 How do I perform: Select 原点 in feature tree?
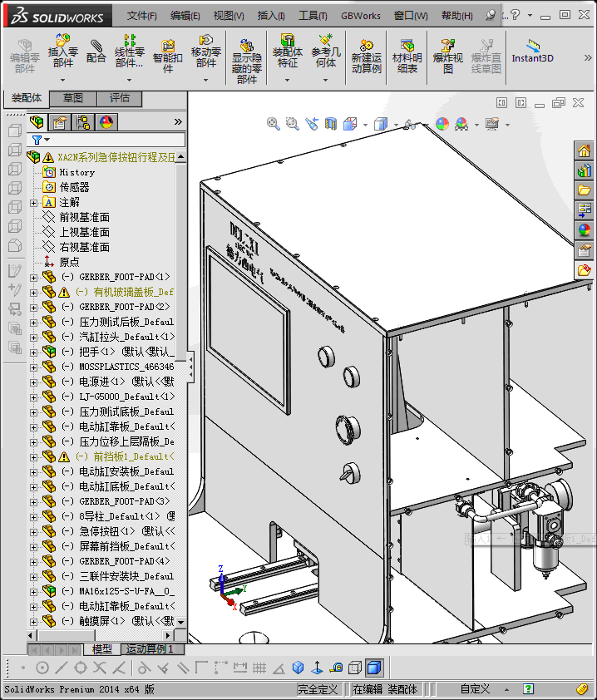(69, 262)
